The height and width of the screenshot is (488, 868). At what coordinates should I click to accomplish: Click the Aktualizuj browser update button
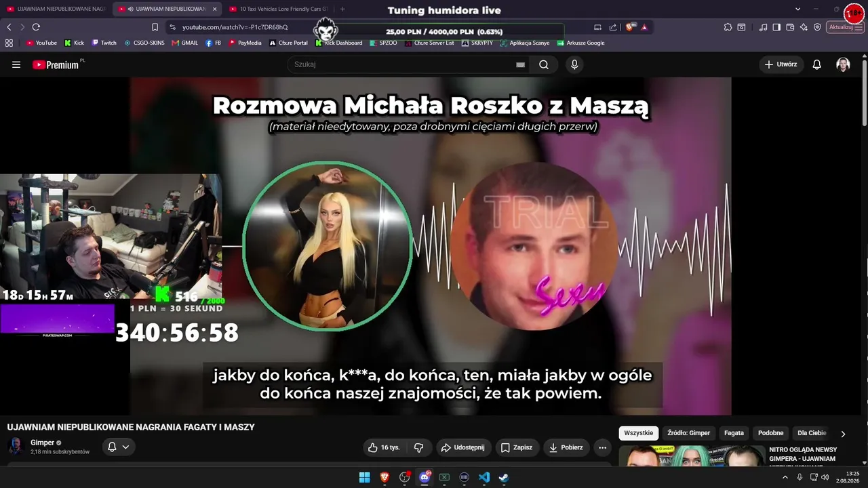coord(845,27)
